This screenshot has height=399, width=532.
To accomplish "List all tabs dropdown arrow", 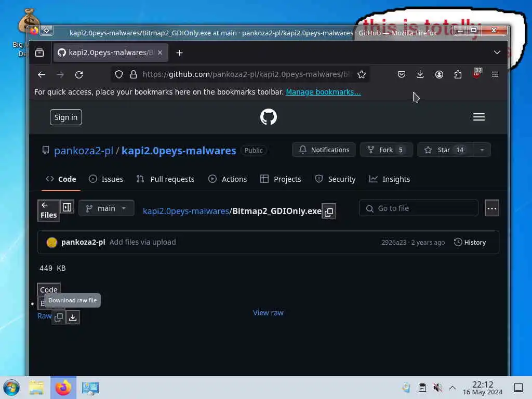I will (497, 52).
